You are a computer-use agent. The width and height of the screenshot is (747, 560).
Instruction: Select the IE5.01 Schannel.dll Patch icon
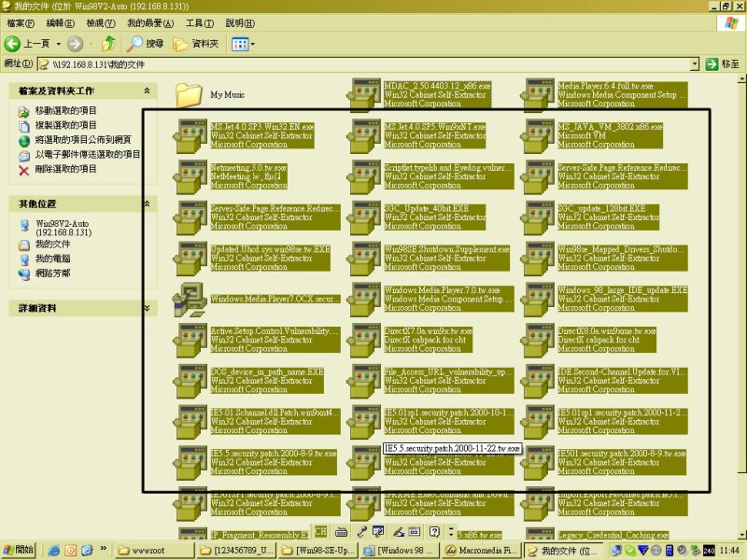point(191,422)
